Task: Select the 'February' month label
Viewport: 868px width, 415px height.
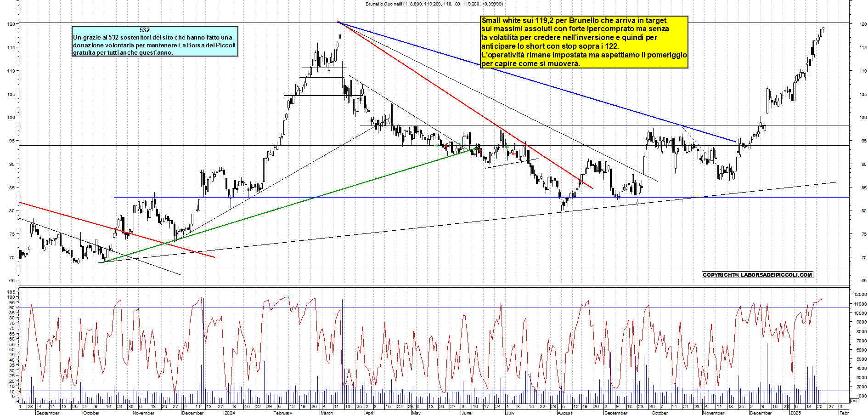Action: pos(282,413)
